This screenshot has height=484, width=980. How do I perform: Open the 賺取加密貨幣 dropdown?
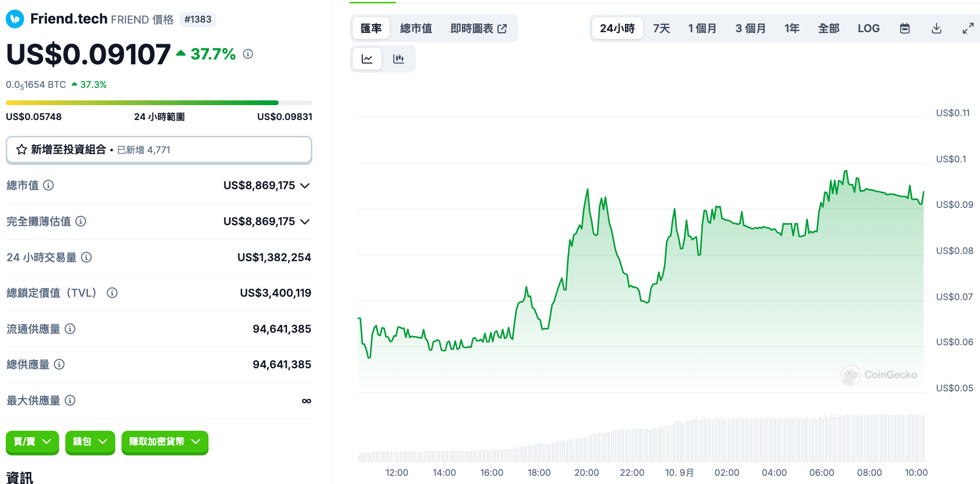pos(164,442)
